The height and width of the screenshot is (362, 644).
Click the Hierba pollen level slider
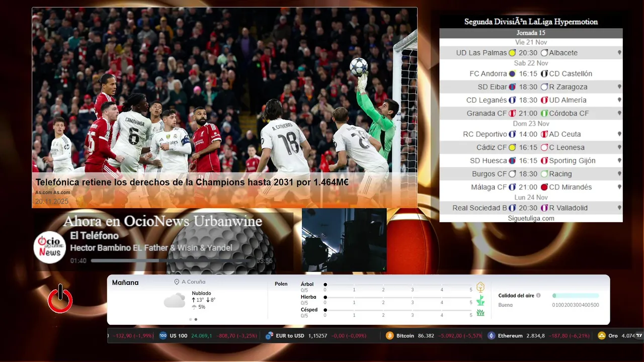(x=398, y=297)
